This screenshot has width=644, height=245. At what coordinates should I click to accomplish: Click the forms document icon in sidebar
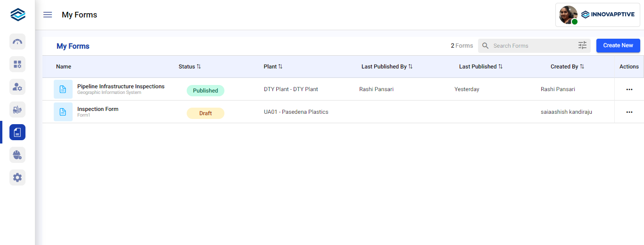(x=17, y=132)
